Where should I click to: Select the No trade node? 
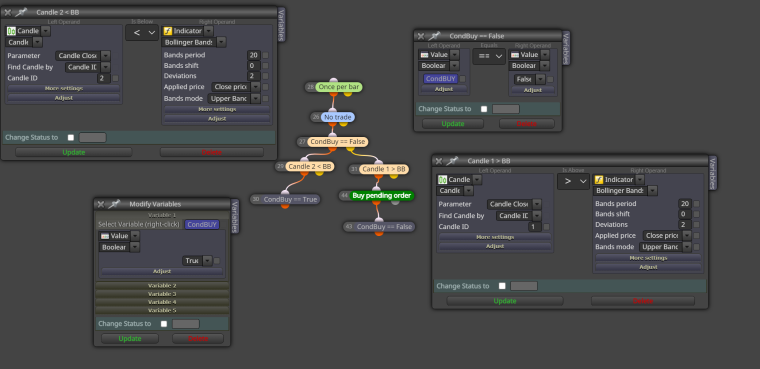click(x=338, y=117)
